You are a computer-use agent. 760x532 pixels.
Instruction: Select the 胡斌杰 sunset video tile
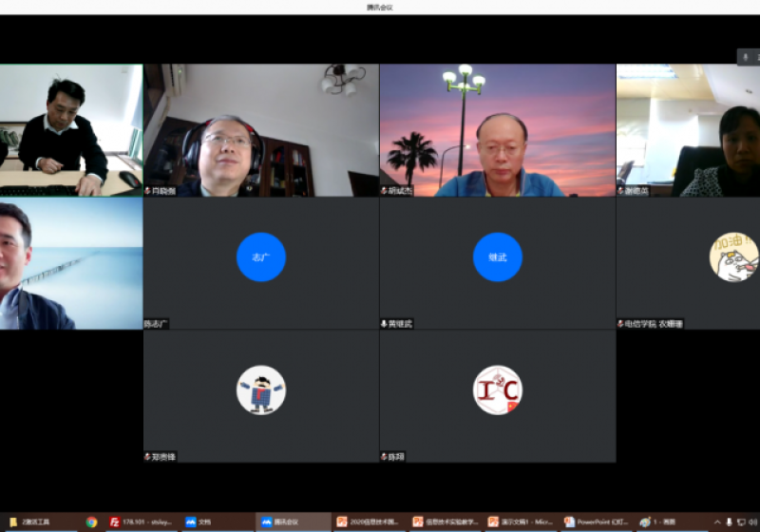(498, 130)
